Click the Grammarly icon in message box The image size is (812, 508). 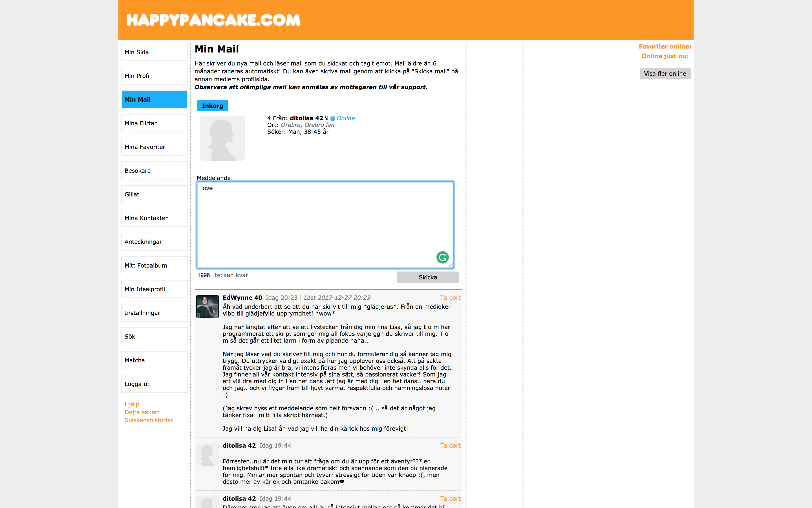(x=442, y=257)
